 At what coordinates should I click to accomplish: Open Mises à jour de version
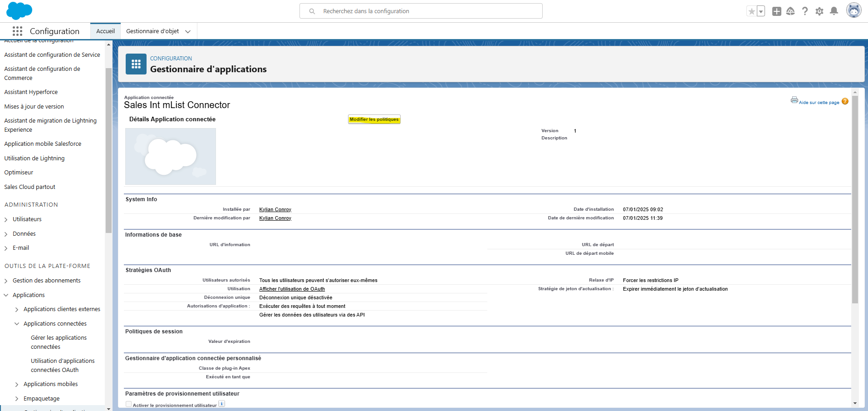point(34,106)
